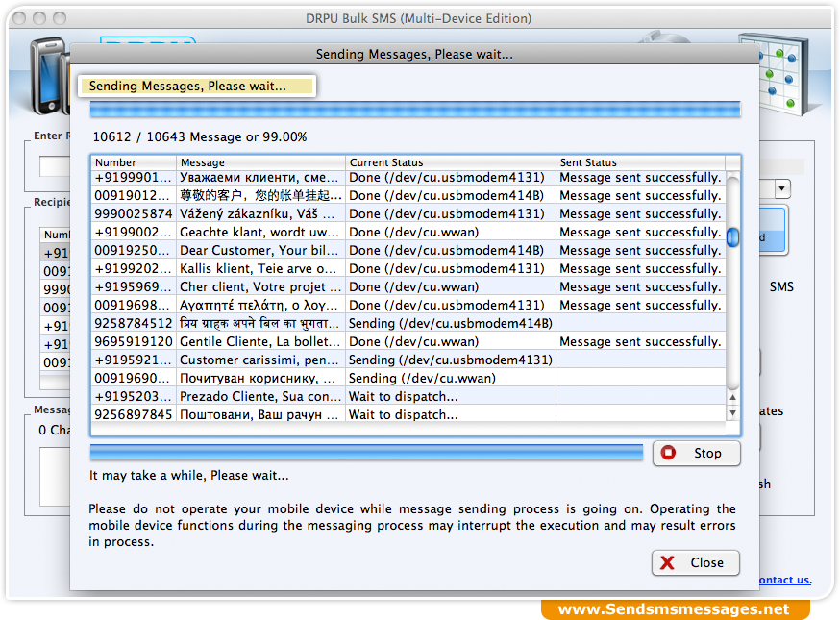Viewport: 840px width, 620px height.
Task: Select the Αγαπητέ πελάτη message
Action: tap(259, 305)
